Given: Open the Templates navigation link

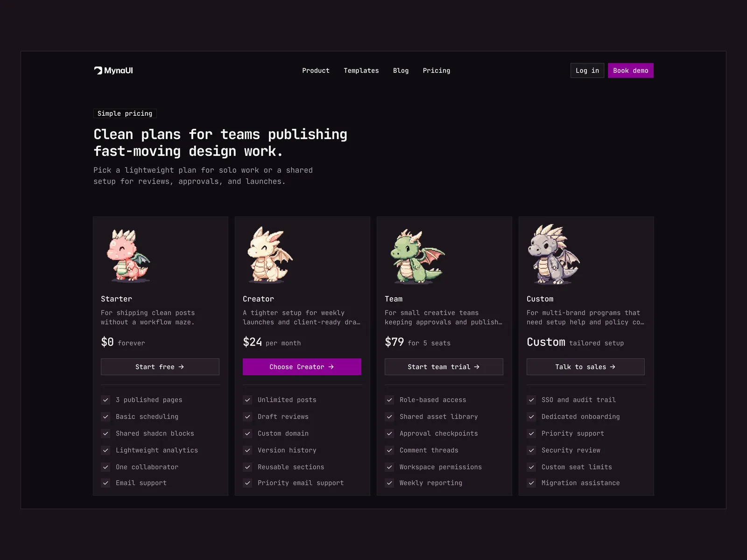Looking at the screenshot, I should click(x=361, y=70).
